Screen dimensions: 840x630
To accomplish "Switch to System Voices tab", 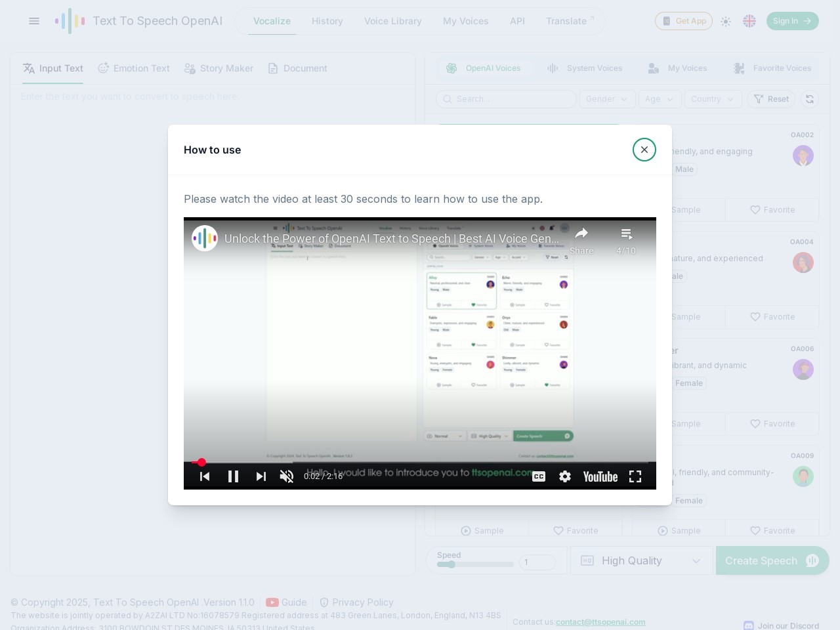I will (x=584, y=68).
